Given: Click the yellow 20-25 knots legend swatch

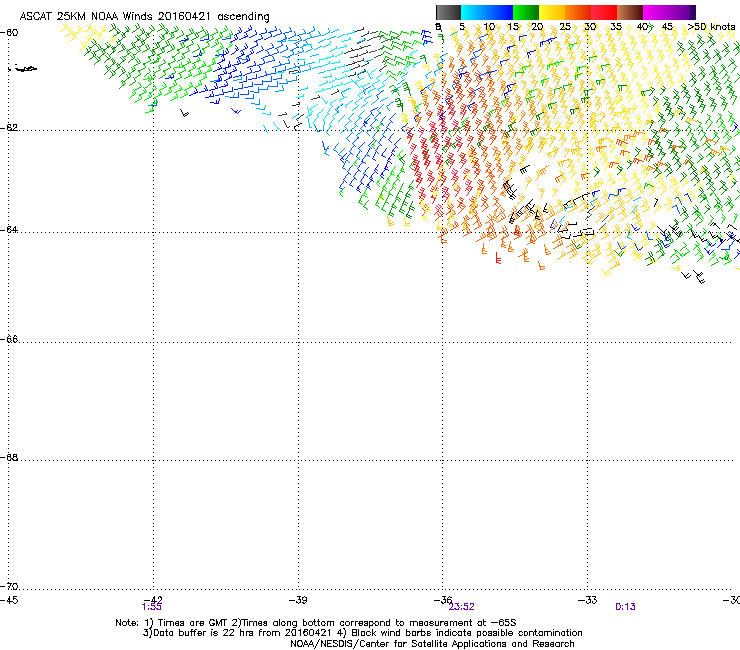Looking at the screenshot, I should pyautogui.click(x=552, y=12).
